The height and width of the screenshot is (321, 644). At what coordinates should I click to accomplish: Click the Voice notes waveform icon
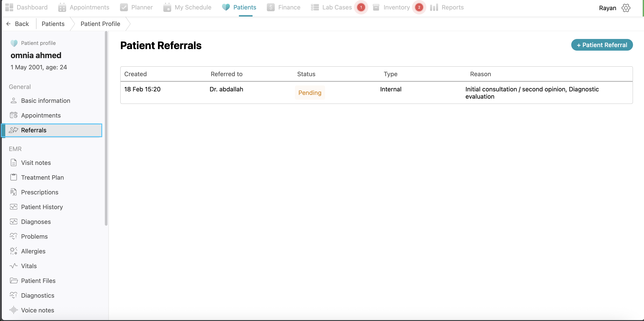(13, 310)
